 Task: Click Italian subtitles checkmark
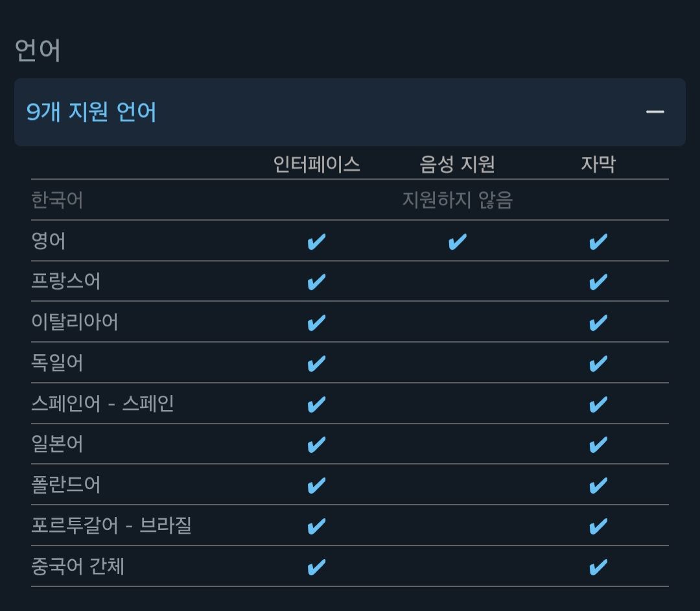click(598, 322)
